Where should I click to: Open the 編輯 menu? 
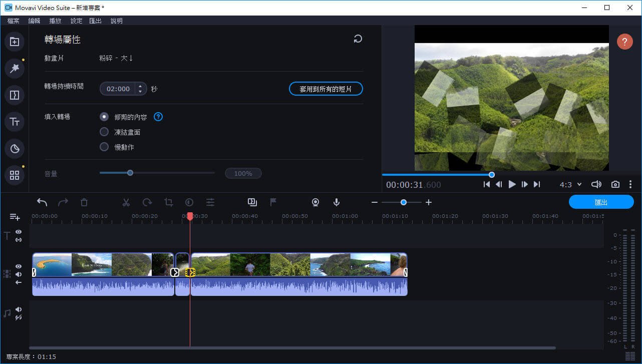(34, 21)
